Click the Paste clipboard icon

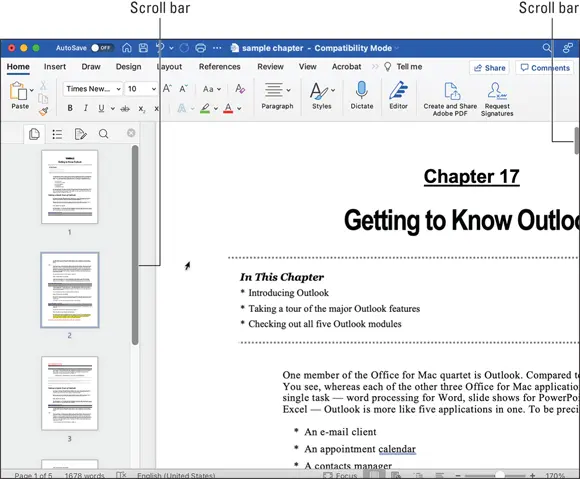[x=18, y=91]
